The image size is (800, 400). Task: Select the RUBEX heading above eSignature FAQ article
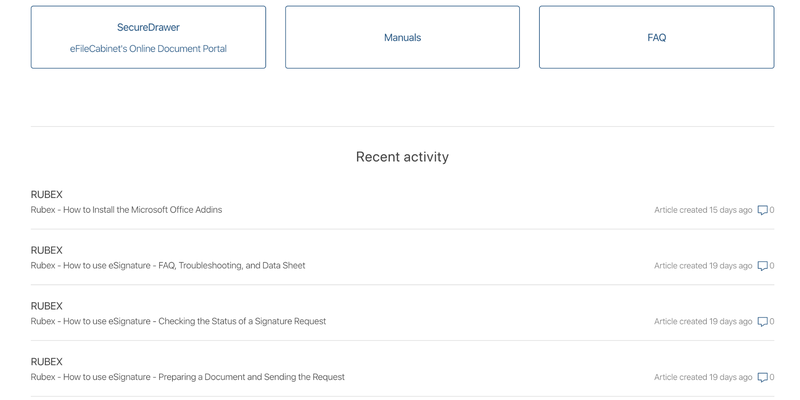[x=46, y=250]
